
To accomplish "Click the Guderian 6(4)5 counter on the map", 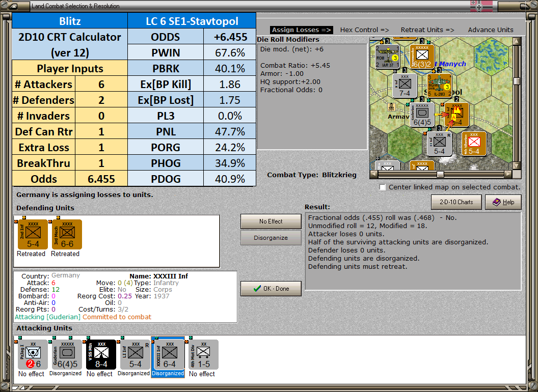I will 422,115.
